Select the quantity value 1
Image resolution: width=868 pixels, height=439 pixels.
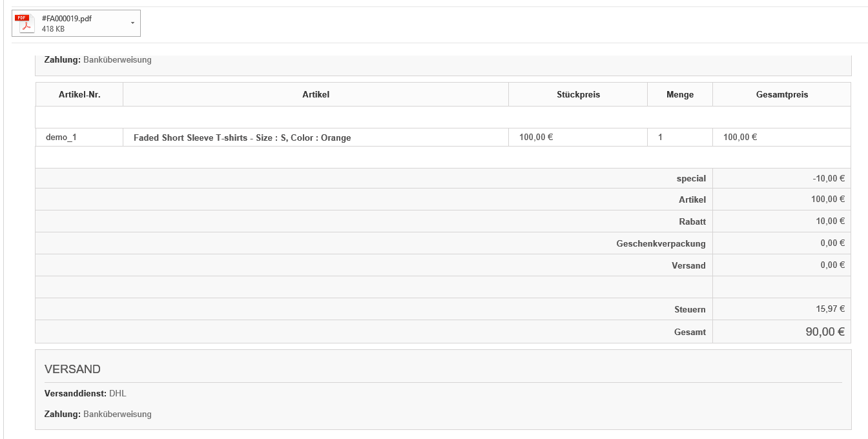pos(660,137)
